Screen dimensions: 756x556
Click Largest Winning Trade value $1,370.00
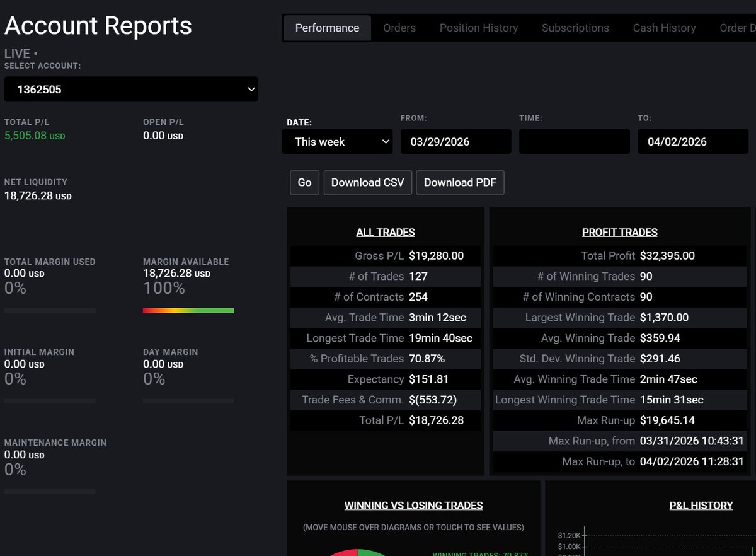[x=664, y=317]
